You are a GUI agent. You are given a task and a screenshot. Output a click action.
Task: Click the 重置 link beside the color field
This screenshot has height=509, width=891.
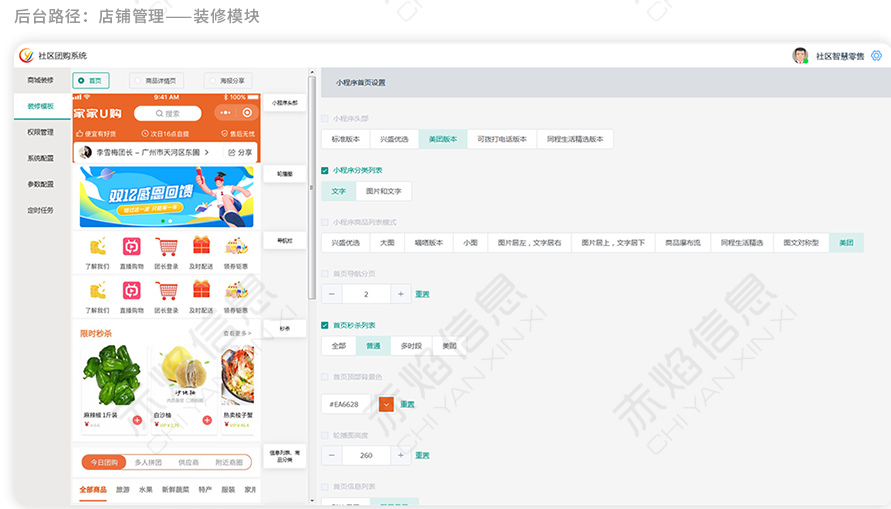pyautogui.click(x=408, y=404)
